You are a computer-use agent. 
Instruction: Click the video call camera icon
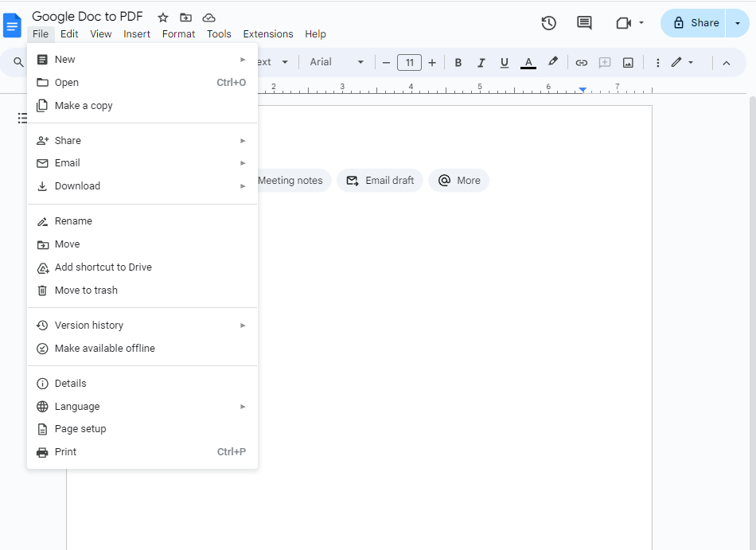point(624,23)
